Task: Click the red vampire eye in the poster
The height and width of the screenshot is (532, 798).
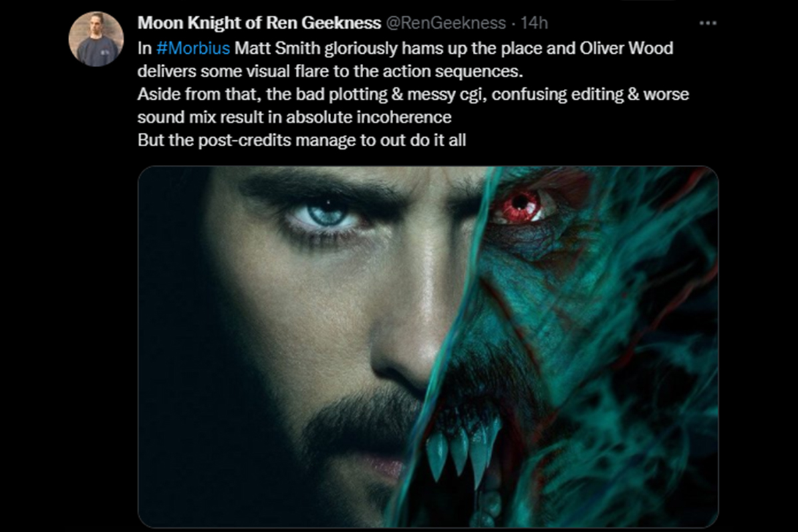Action: 519,206
